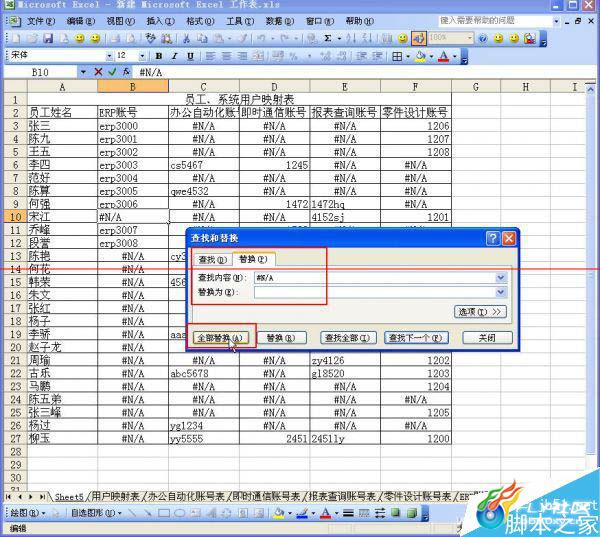This screenshot has height=537, width=600.
Task: Expand the 查找内容 history dropdown
Action: [501, 277]
